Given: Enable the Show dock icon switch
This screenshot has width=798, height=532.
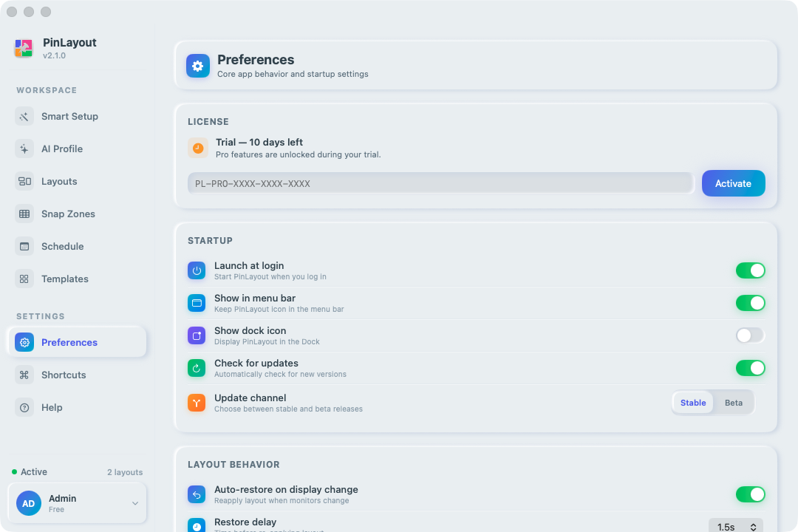Looking at the screenshot, I should (750, 336).
